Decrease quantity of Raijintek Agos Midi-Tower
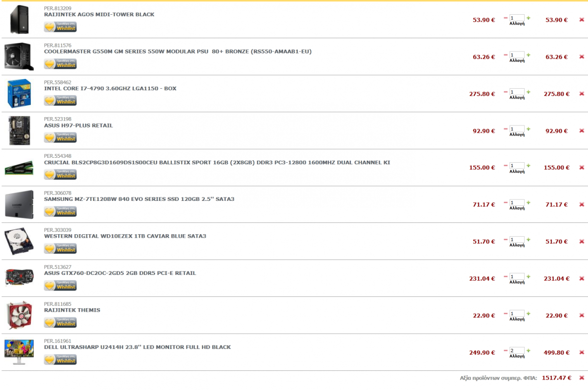Viewport: 588px width, 390px height. 506,18
